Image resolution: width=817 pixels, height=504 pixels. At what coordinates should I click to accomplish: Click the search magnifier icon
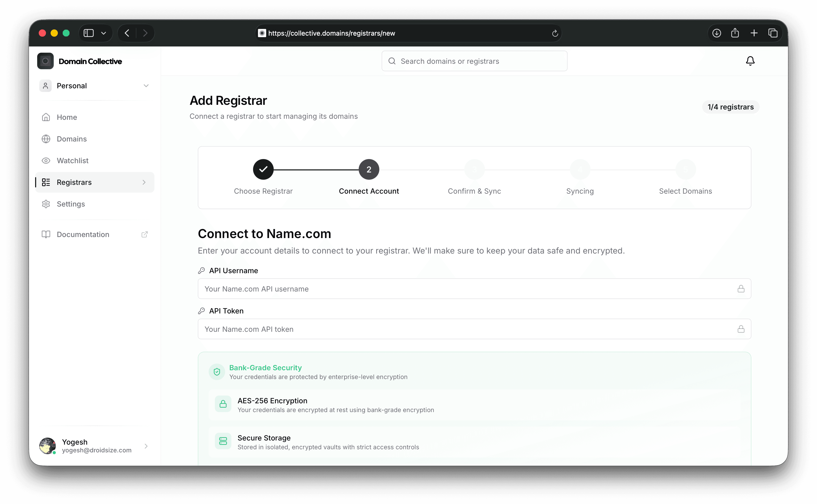[392, 61]
